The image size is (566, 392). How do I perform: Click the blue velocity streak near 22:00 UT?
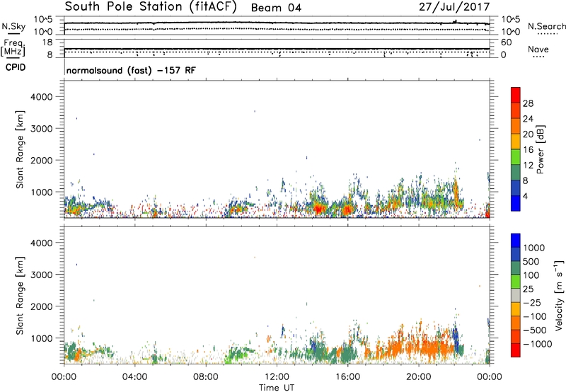456,340
